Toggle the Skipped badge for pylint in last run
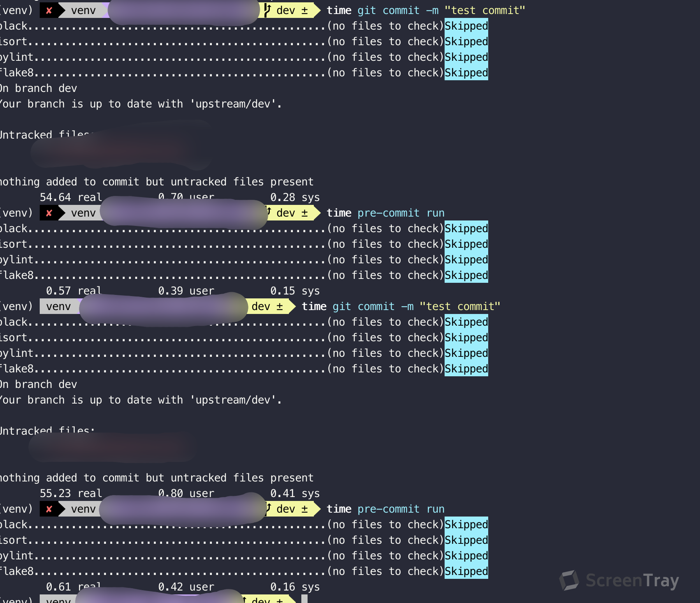This screenshot has height=603, width=700. pos(466,555)
